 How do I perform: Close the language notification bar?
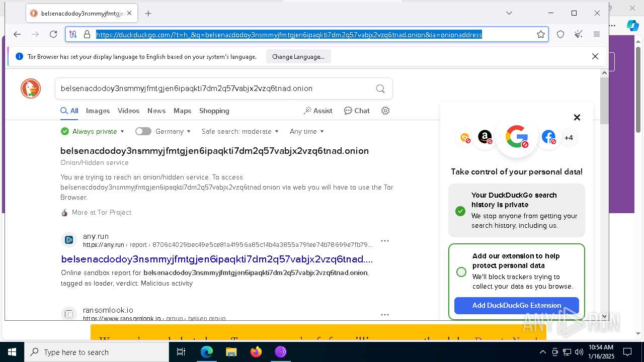[595, 56]
